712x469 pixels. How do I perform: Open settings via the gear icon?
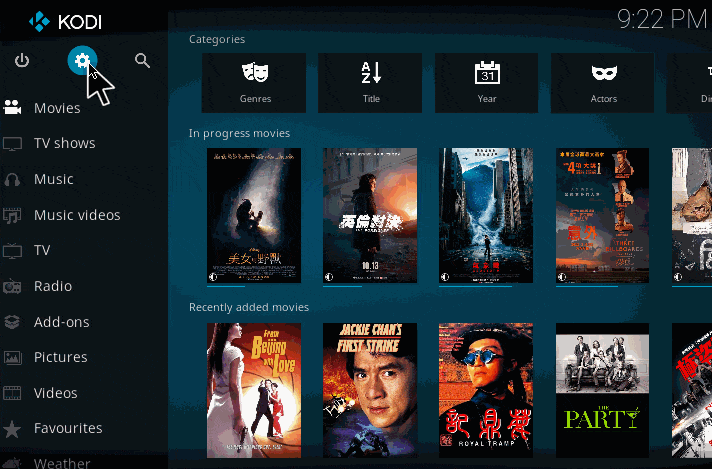pos(83,60)
